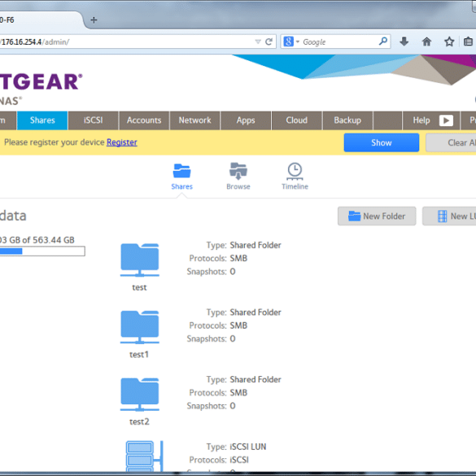Click the Clear All button

pyautogui.click(x=451, y=142)
